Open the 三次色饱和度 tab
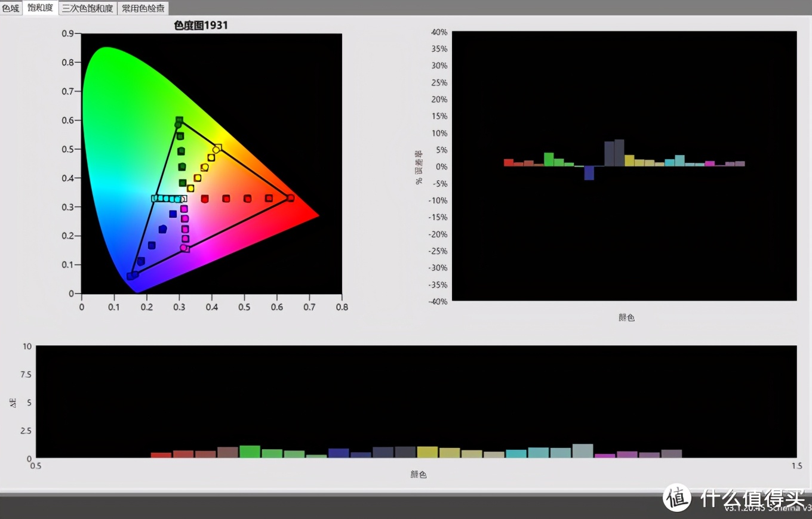 point(88,8)
